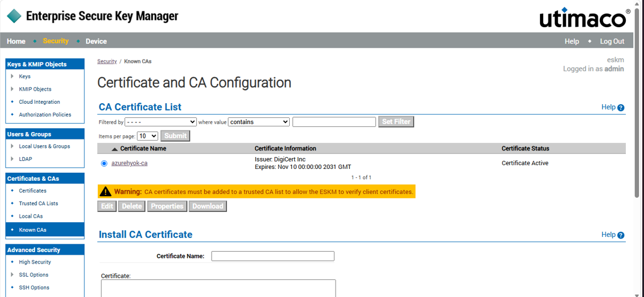644x297 pixels.
Task: Click the 'Logged in as admin' text
Action: tap(594, 69)
